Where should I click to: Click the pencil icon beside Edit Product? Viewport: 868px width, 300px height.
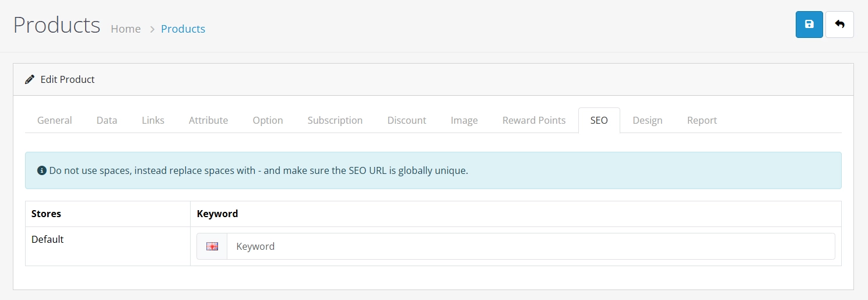click(x=30, y=79)
